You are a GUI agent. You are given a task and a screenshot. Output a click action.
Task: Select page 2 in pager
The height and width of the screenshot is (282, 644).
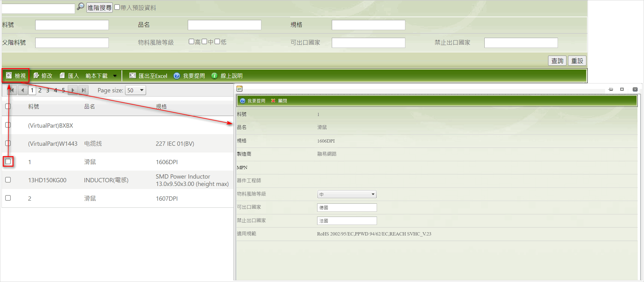[40, 90]
